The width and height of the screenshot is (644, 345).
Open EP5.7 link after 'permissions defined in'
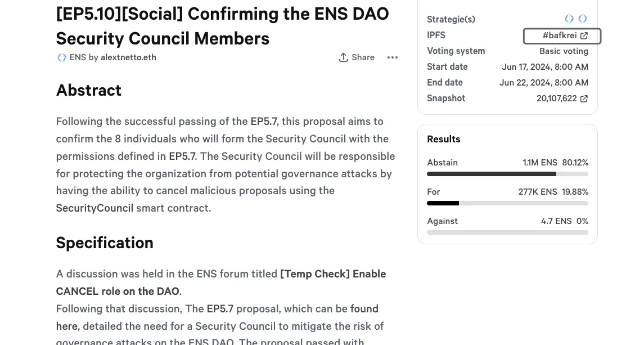click(x=182, y=156)
